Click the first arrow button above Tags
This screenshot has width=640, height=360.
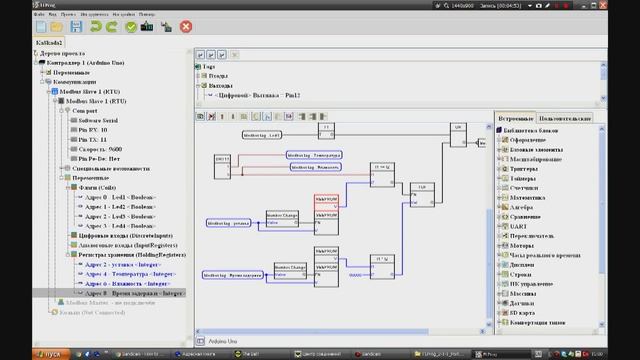pos(200,55)
